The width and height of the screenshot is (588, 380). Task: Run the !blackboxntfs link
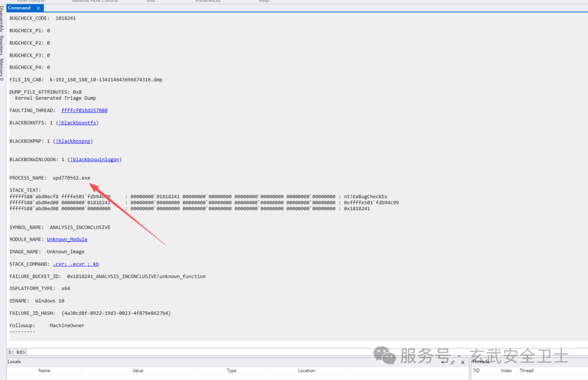77,123
